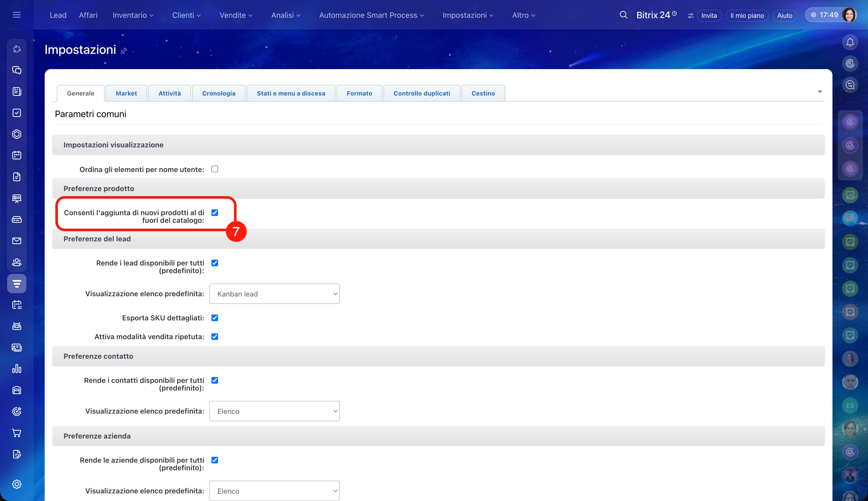
Task: Open the calendar icon in left sidebar
Action: click(16, 155)
